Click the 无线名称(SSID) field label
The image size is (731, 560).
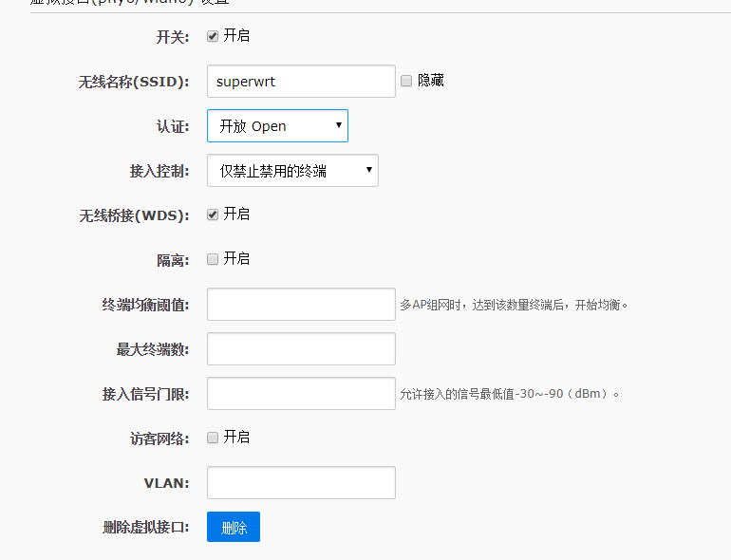(x=134, y=82)
